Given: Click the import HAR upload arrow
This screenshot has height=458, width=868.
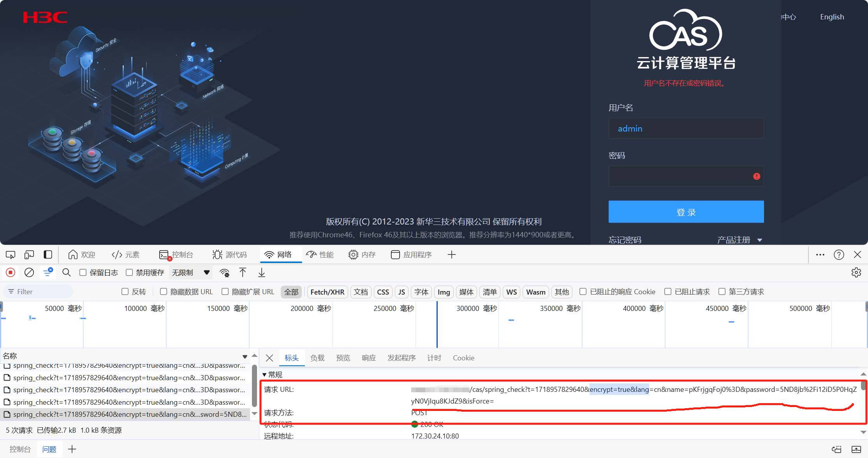Looking at the screenshot, I should (243, 272).
